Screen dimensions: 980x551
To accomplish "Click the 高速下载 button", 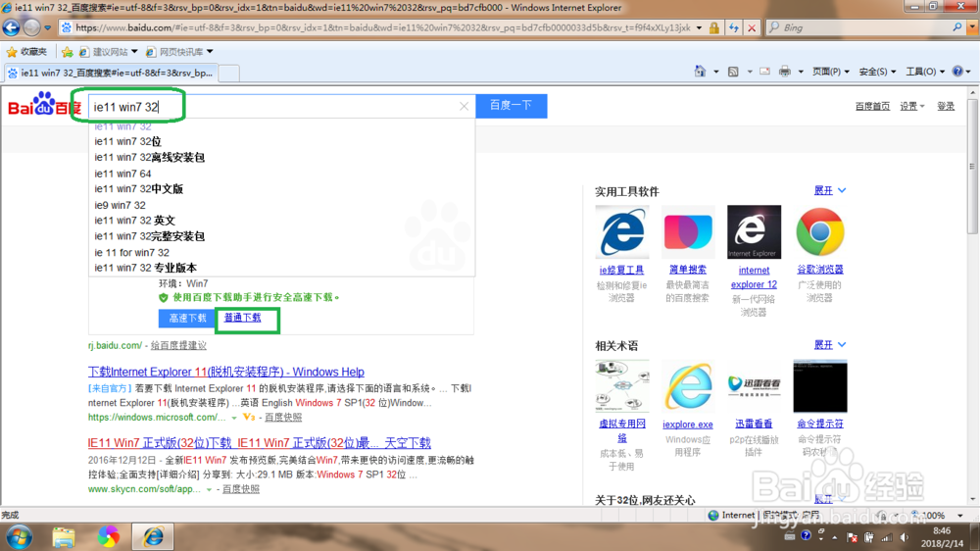I will [x=187, y=319].
